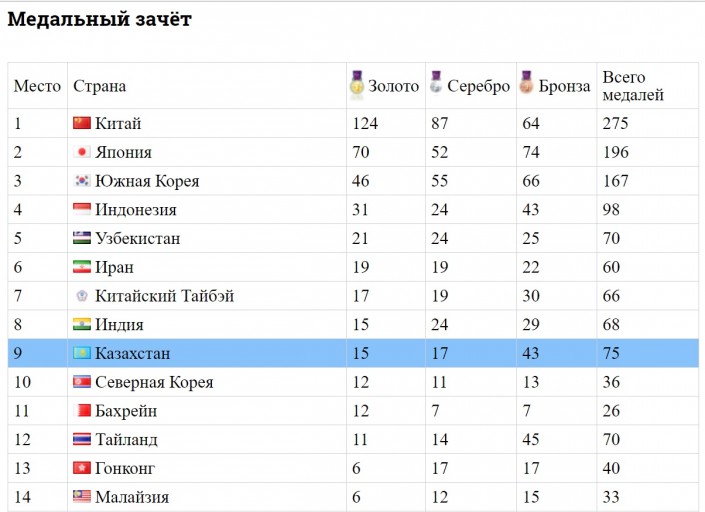705x512 pixels.
Task: Click the Всего медалей column header
Action: tap(633, 86)
